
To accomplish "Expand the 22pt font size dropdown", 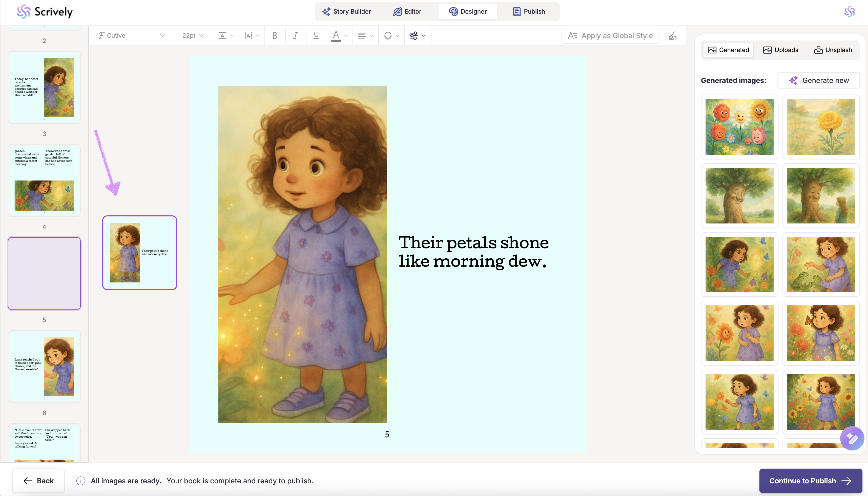I will coord(193,35).
